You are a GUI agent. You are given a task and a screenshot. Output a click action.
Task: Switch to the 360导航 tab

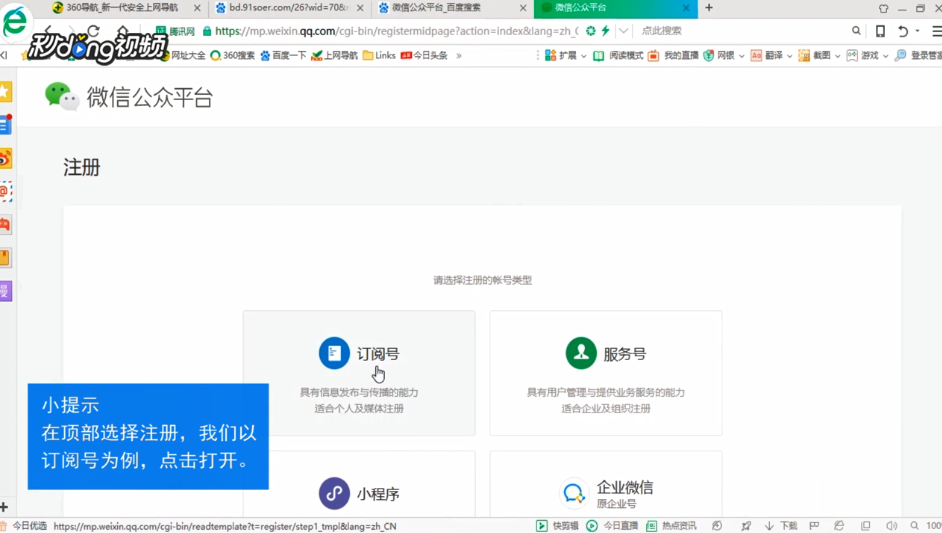121,8
